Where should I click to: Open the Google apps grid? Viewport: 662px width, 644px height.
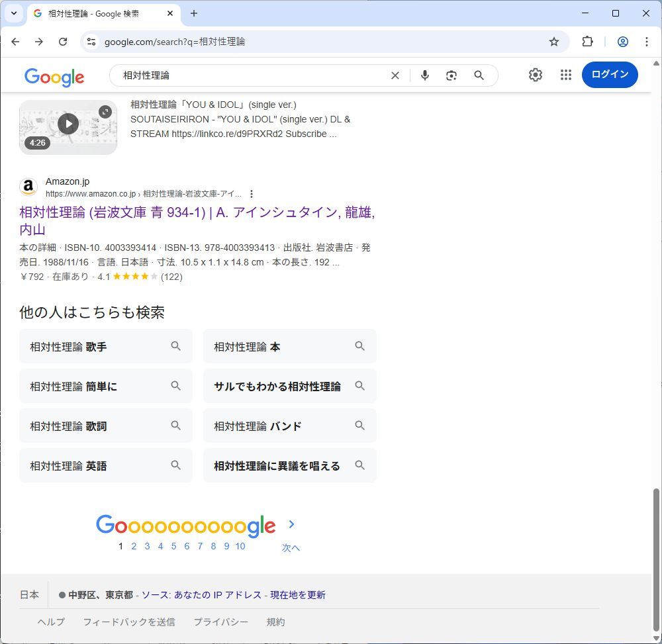tap(566, 75)
